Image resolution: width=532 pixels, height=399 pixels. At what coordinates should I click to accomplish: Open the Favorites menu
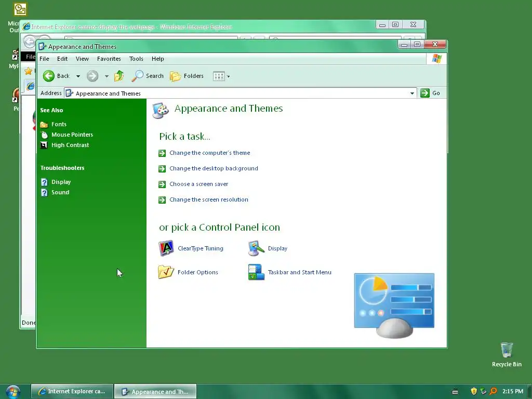pyautogui.click(x=109, y=59)
